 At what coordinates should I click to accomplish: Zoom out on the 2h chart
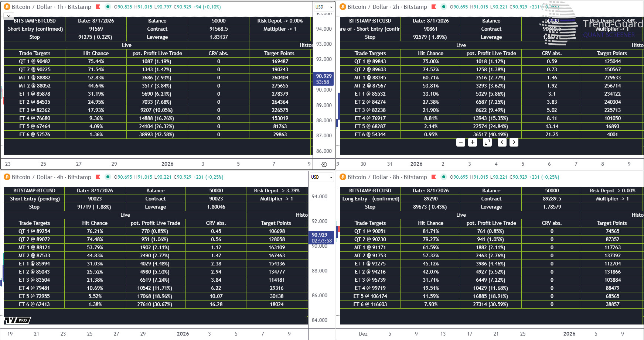click(460, 142)
